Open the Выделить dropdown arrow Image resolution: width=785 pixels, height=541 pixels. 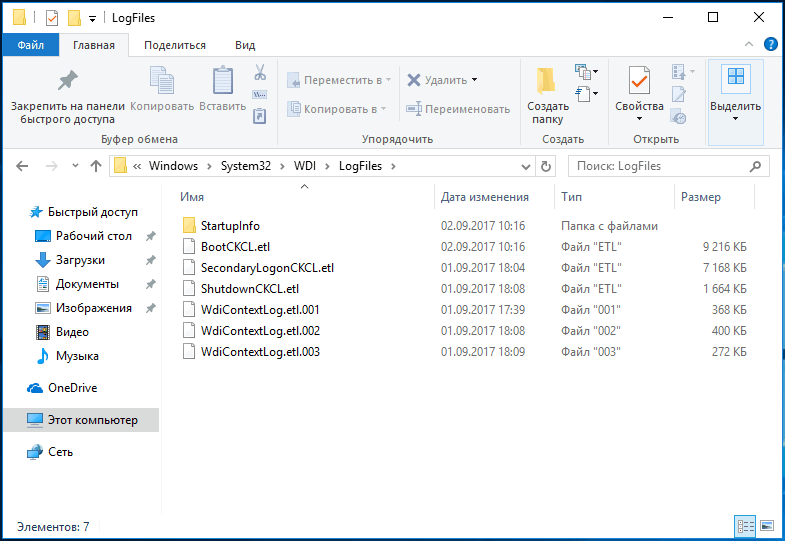[735, 119]
